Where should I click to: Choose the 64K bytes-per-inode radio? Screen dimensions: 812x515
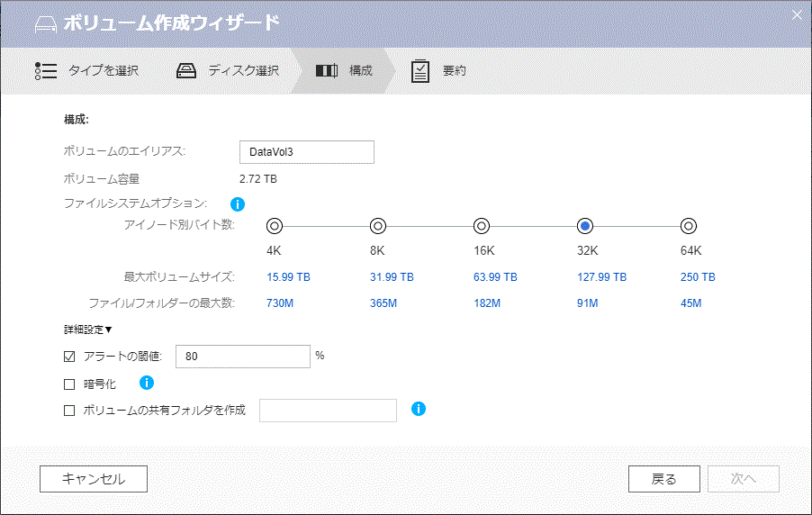pyautogui.click(x=689, y=226)
